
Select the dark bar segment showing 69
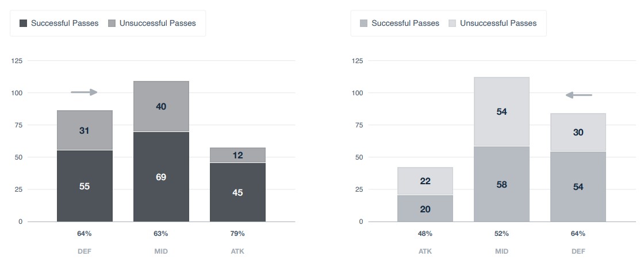(161, 177)
